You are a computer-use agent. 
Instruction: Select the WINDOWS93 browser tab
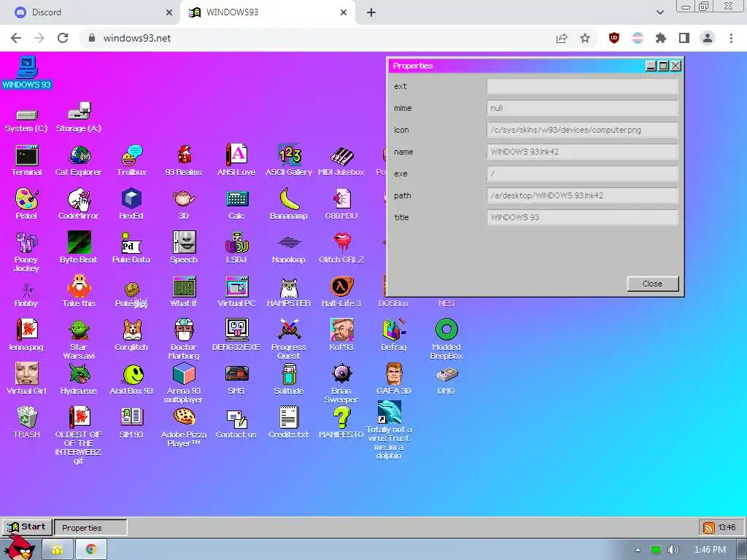click(x=268, y=12)
